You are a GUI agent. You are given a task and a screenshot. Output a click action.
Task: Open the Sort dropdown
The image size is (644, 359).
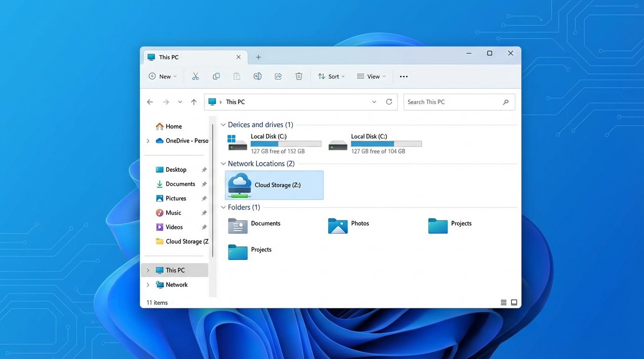point(331,76)
